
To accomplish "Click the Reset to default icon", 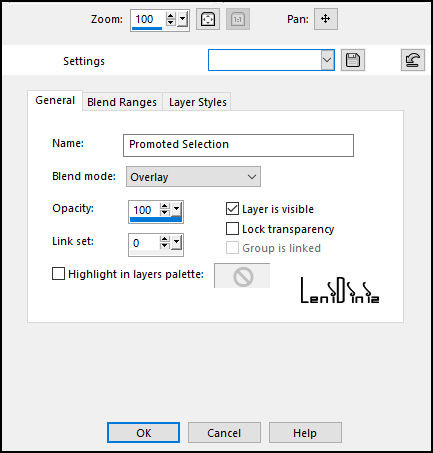I will (x=413, y=60).
